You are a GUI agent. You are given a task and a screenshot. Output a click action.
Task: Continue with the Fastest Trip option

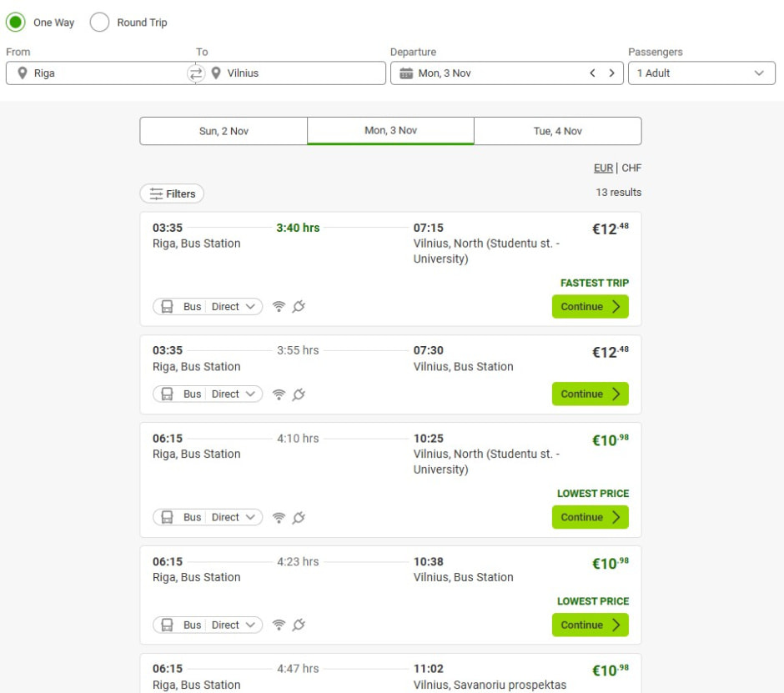point(590,307)
